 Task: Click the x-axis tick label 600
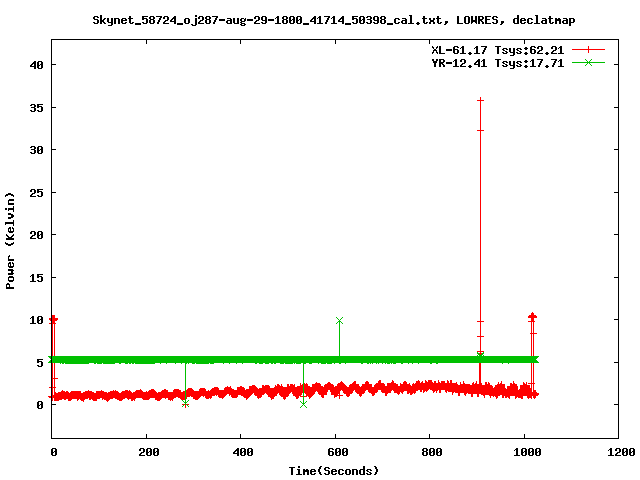[338, 452]
